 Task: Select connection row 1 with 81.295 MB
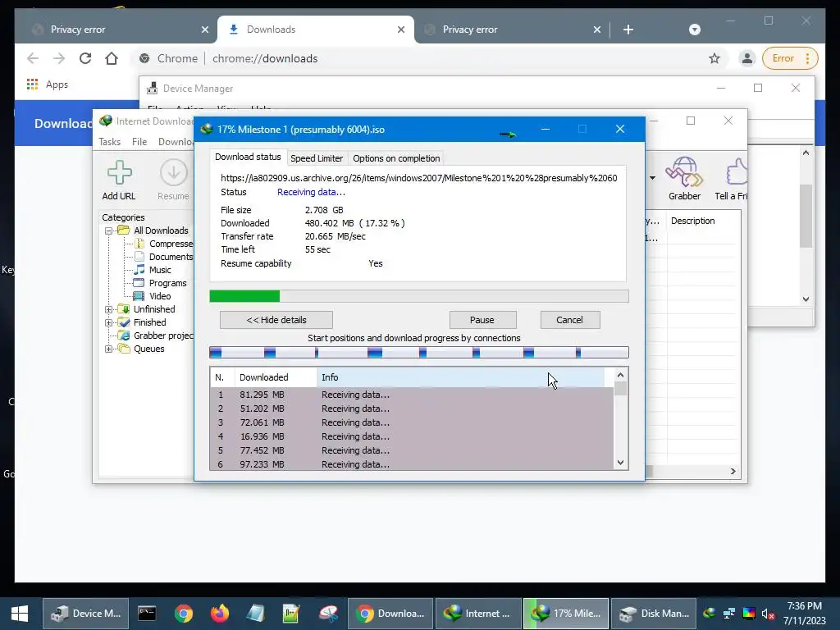click(x=412, y=395)
